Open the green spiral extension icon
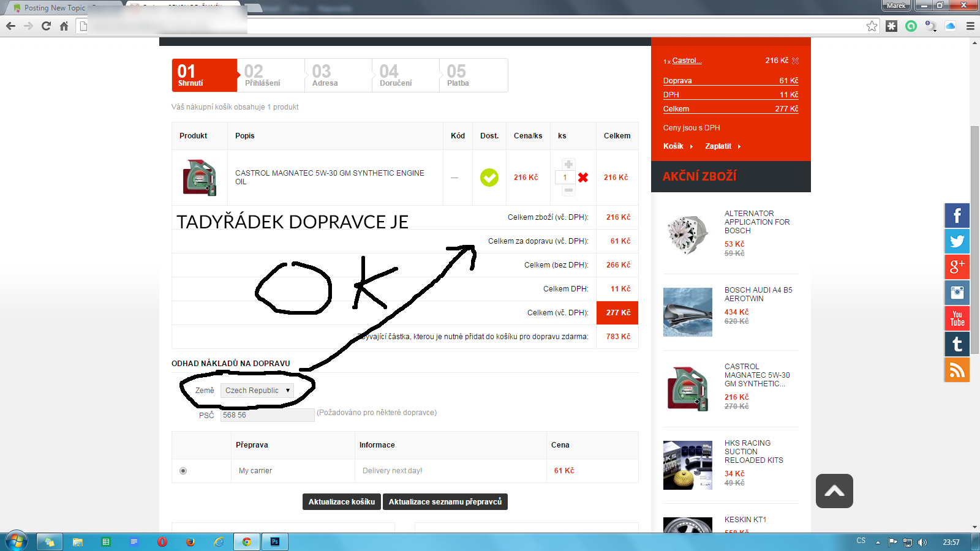This screenshot has width=980, height=551. 911,26
